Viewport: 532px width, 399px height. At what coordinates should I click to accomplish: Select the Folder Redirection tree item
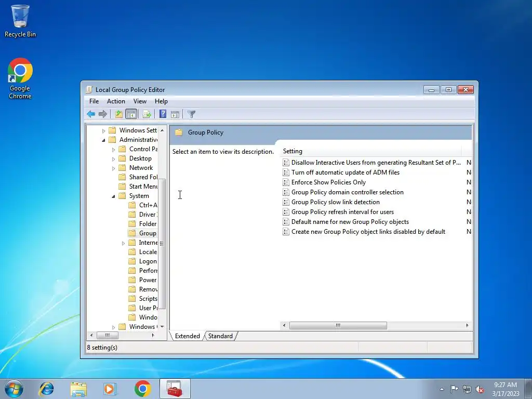coord(143,223)
